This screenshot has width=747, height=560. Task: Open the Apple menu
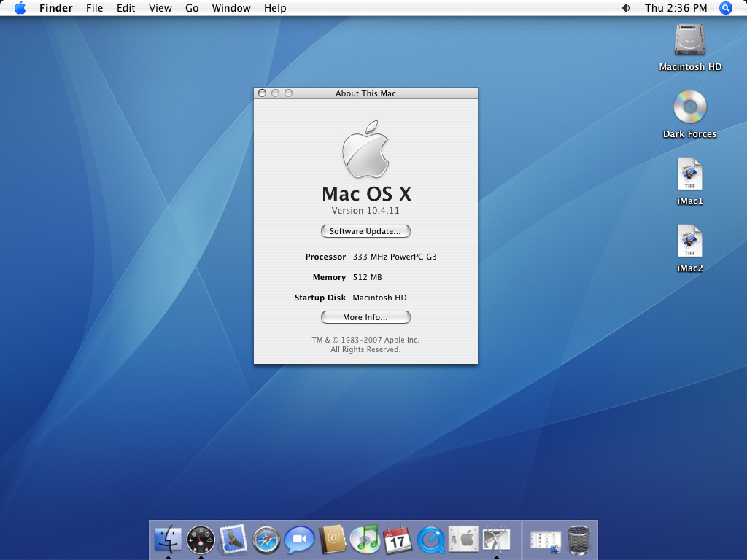[x=20, y=8]
